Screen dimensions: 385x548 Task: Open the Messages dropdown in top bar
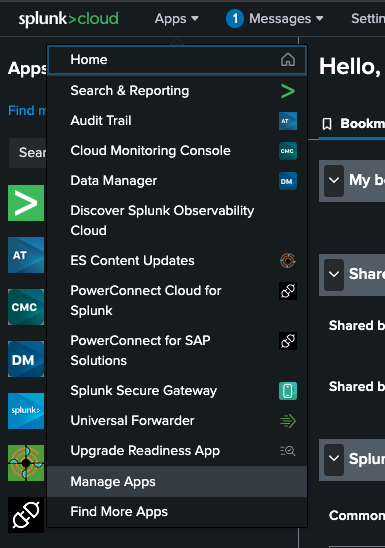286,19
